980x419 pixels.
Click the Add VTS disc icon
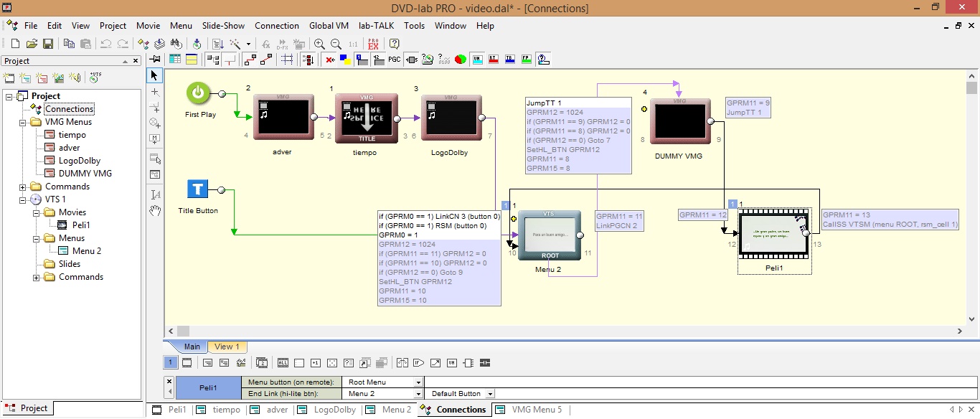(x=95, y=77)
